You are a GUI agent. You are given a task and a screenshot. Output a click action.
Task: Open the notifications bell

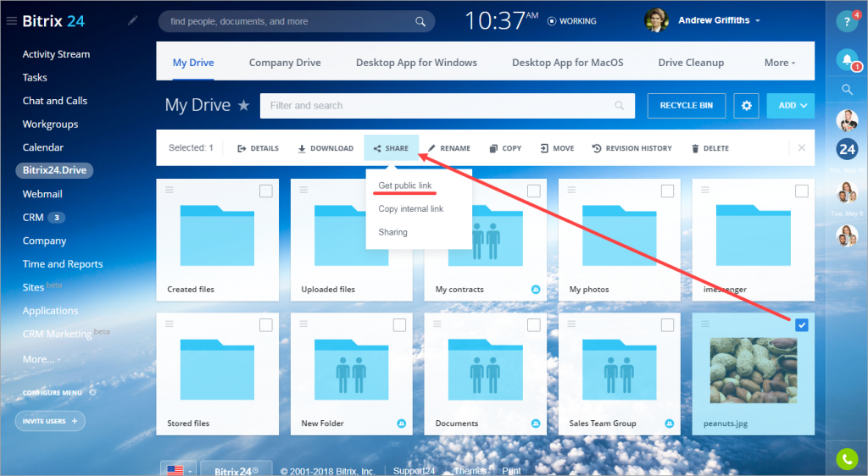(x=847, y=59)
